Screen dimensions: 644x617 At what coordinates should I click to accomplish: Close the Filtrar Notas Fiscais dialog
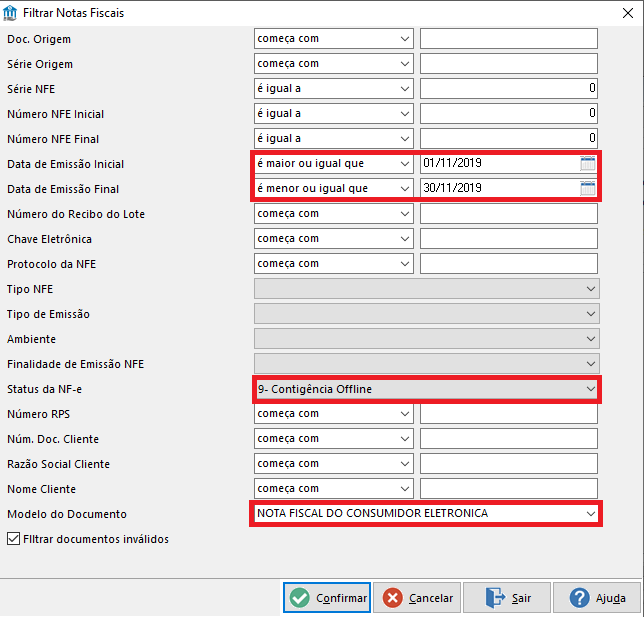(628, 13)
